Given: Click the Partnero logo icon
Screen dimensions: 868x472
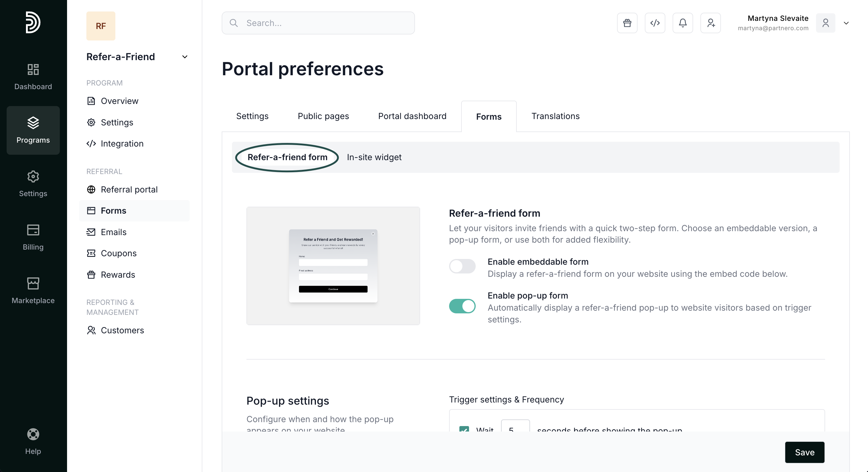Looking at the screenshot, I should pos(33,22).
